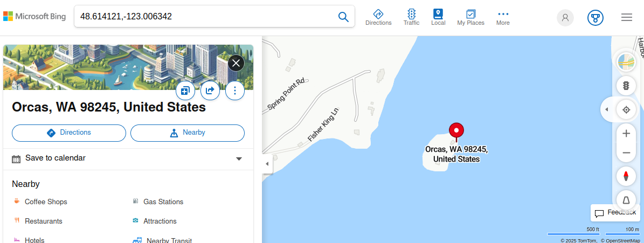The image size is (644, 243).
Task: Open the three-dot options icon
Action: (x=235, y=91)
